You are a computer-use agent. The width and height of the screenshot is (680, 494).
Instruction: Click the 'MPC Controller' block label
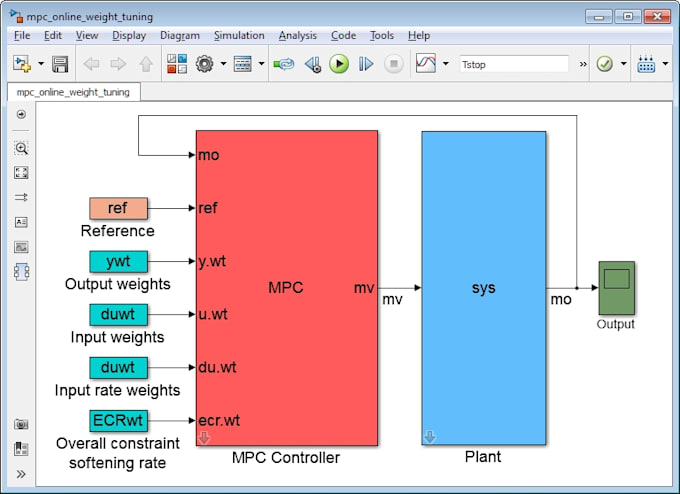tap(286, 458)
